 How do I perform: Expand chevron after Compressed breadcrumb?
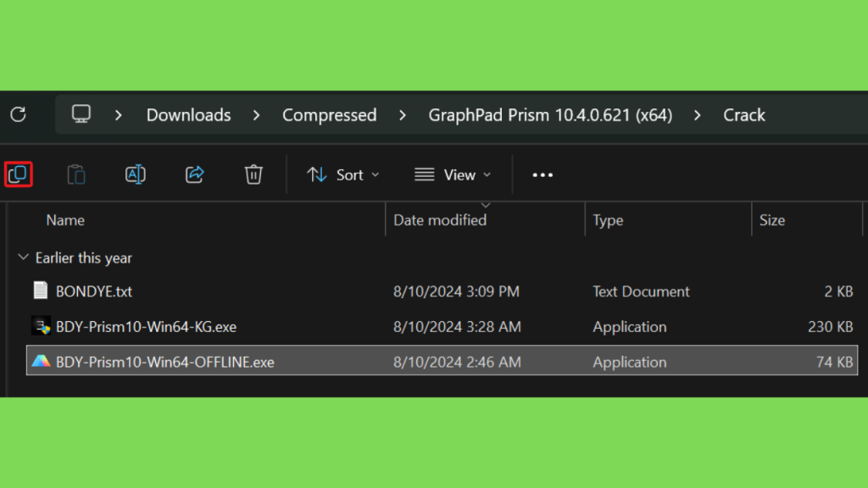point(403,115)
